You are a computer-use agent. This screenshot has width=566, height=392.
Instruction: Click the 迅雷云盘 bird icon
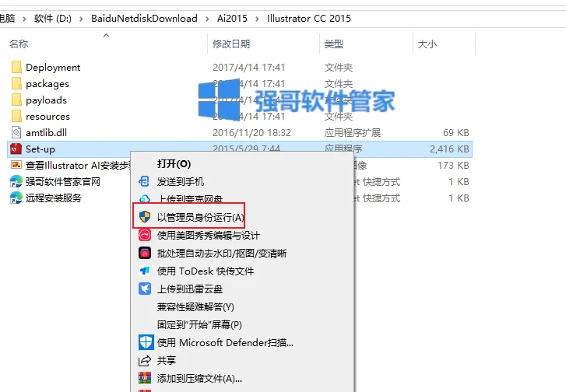[x=145, y=289]
